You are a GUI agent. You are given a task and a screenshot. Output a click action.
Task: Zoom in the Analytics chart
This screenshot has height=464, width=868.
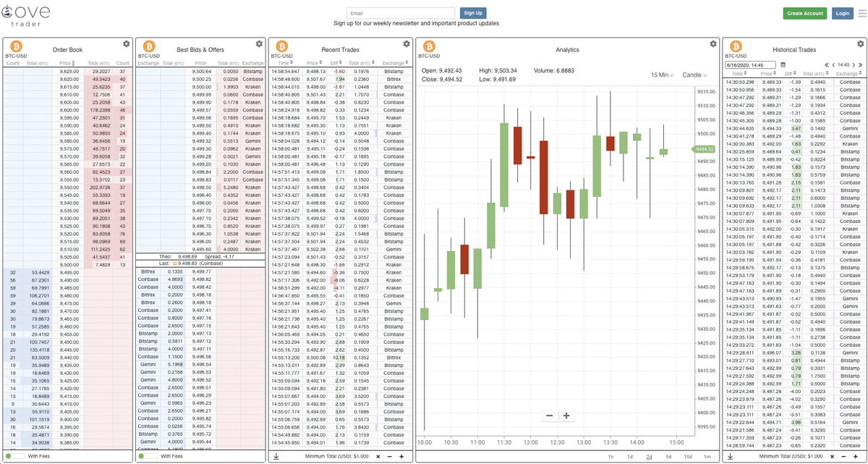pyautogui.click(x=566, y=416)
